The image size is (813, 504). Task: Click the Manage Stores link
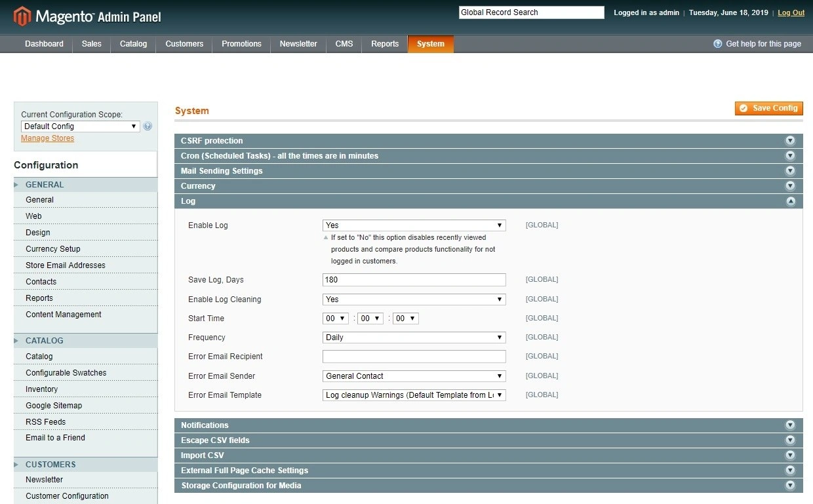pos(47,138)
